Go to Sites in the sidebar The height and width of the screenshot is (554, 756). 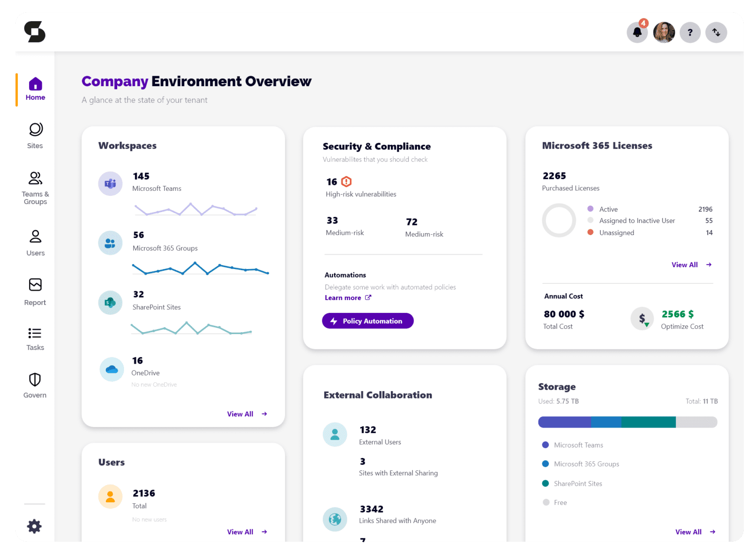click(x=35, y=135)
